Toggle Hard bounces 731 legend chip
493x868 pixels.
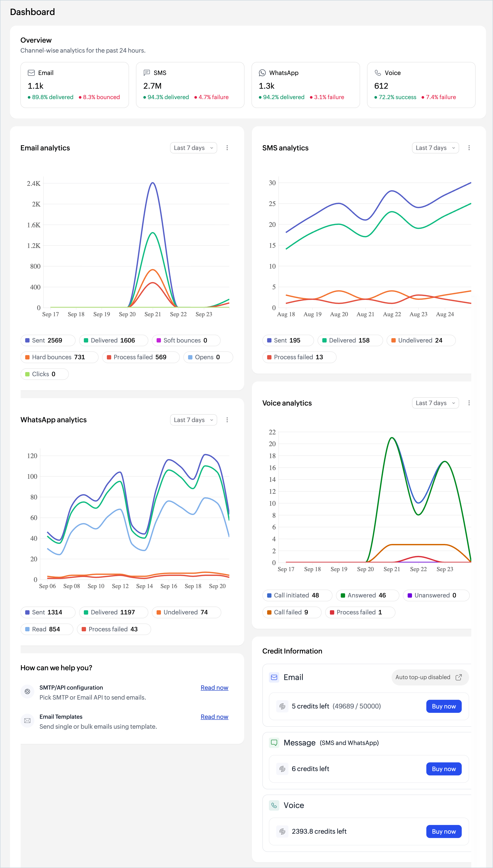(60, 357)
